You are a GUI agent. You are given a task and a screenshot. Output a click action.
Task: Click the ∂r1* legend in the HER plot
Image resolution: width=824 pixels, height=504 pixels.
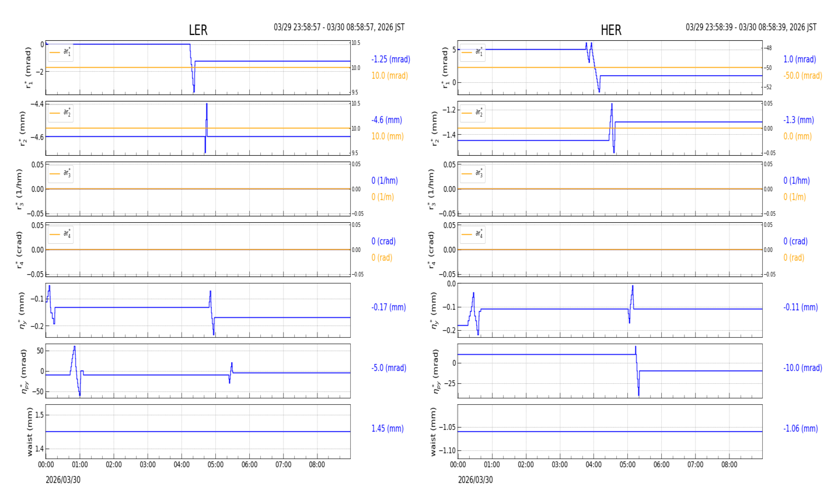point(473,52)
